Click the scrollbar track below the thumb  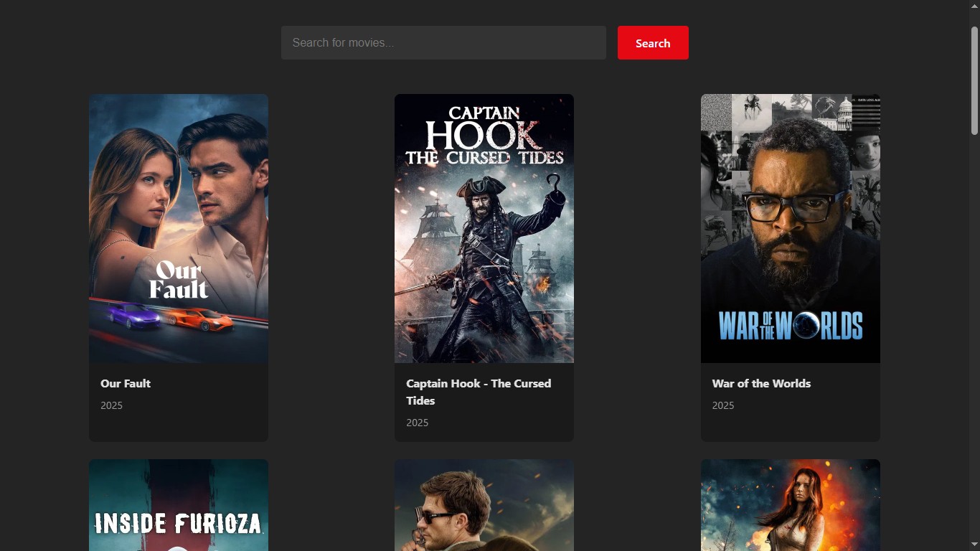coord(974,337)
